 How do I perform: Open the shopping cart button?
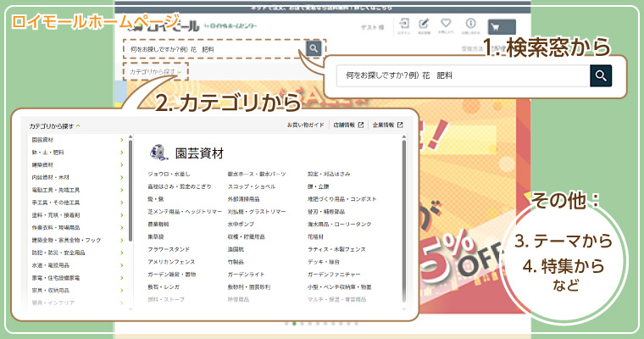pyautogui.click(x=502, y=27)
